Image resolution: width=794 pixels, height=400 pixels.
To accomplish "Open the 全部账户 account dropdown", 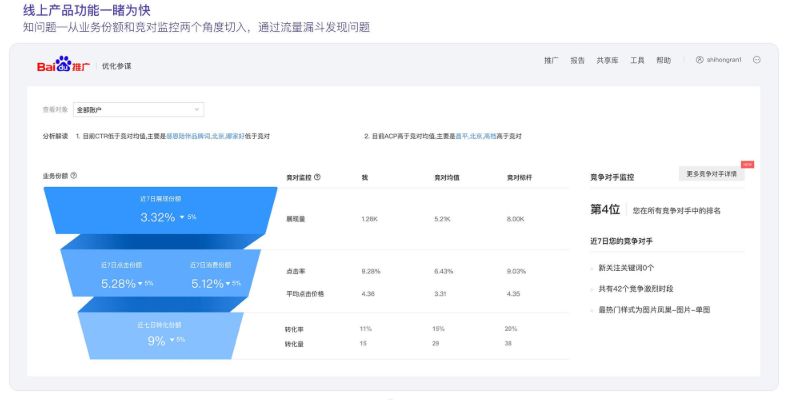I will [x=138, y=109].
